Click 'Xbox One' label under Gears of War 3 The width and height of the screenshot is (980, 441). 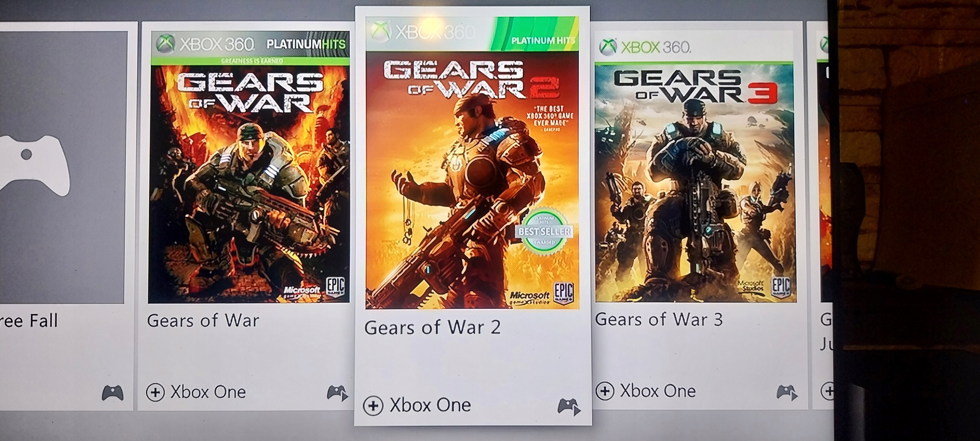[658, 391]
